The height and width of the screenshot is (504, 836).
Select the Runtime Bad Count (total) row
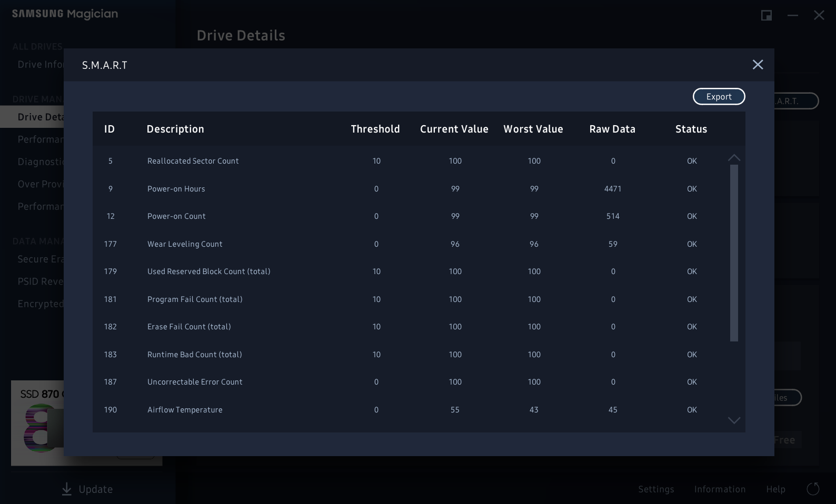(410, 355)
